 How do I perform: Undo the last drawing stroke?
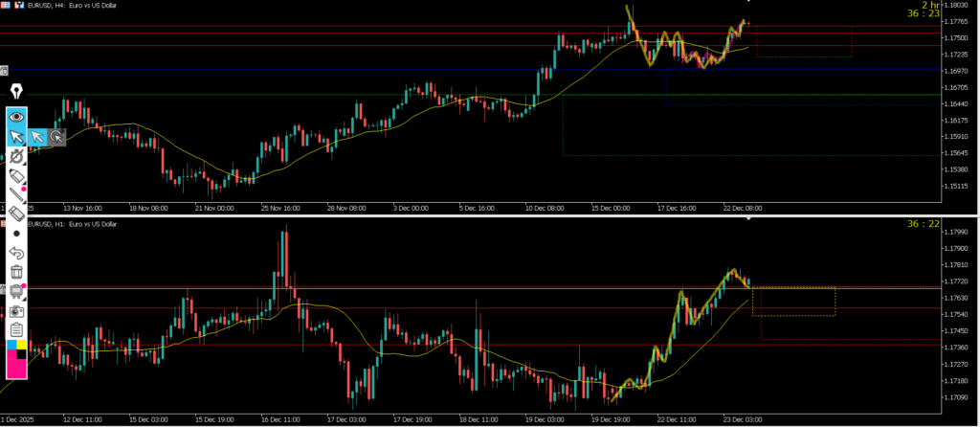16,253
